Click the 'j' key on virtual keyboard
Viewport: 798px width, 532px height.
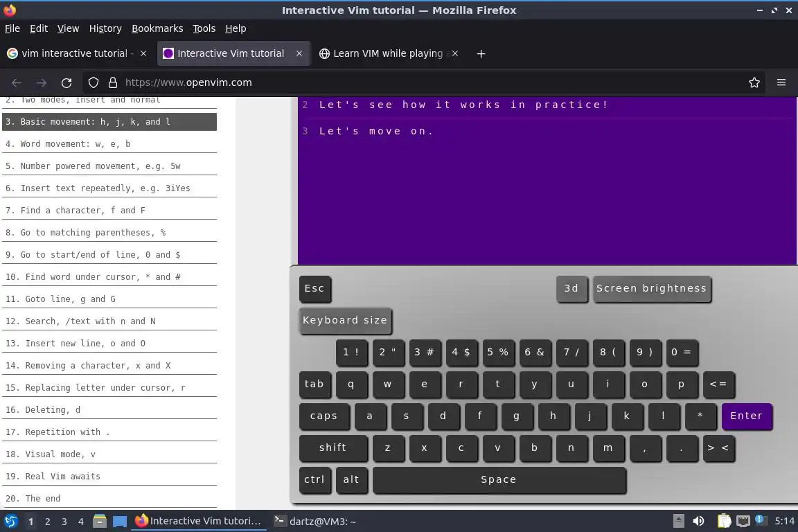[590, 416]
